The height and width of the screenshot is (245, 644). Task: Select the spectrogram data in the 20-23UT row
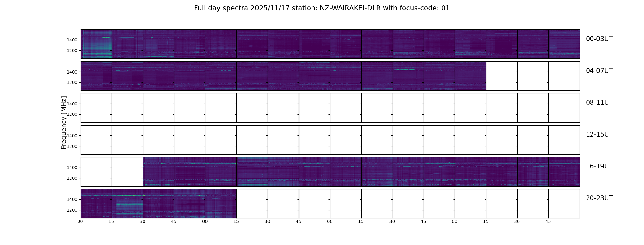pos(159,204)
